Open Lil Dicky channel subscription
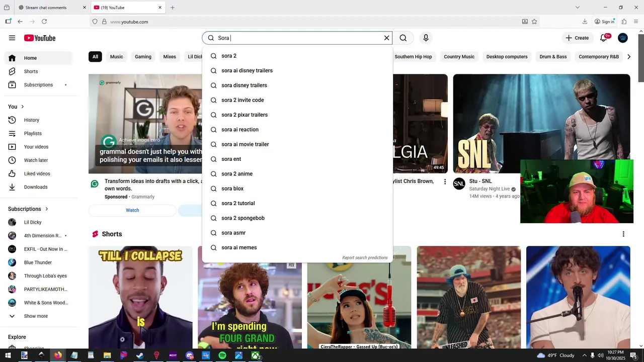 tap(38, 222)
